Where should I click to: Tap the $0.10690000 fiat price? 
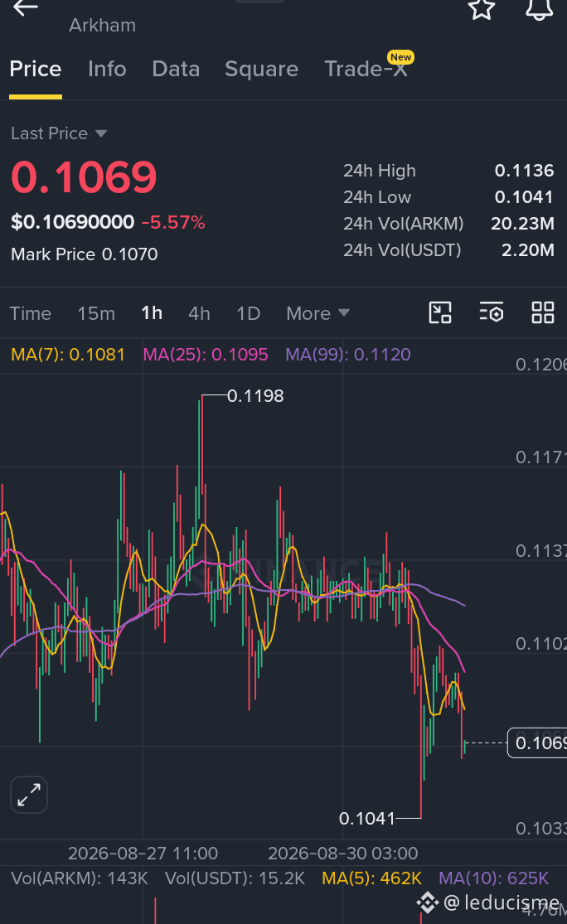[72, 222]
